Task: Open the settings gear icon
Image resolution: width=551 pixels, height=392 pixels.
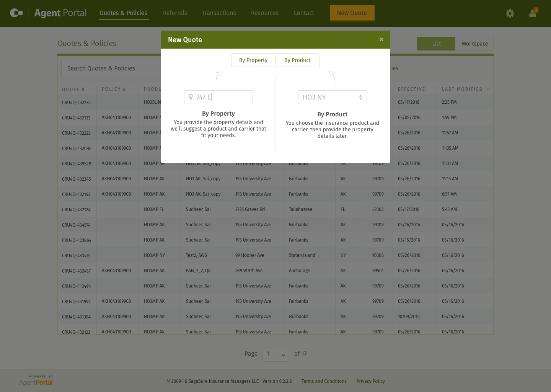Action: (510, 13)
